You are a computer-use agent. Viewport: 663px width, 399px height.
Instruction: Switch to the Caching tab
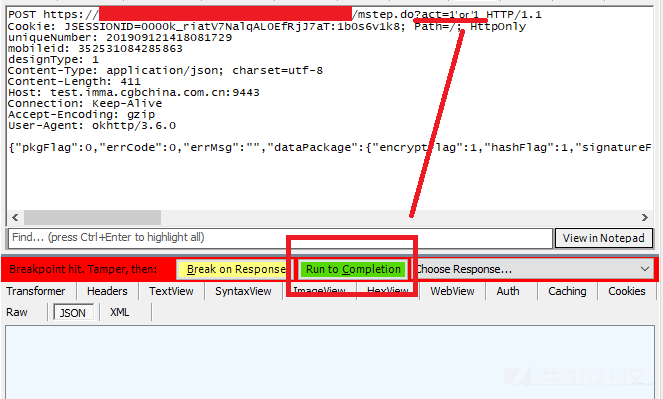pyautogui.click(x=567, y=291)
